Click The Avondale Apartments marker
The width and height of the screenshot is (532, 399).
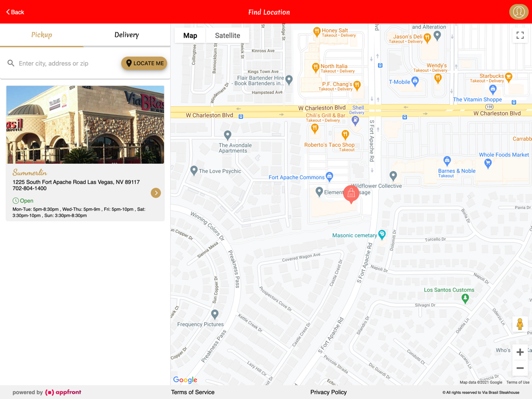(228, 135)
